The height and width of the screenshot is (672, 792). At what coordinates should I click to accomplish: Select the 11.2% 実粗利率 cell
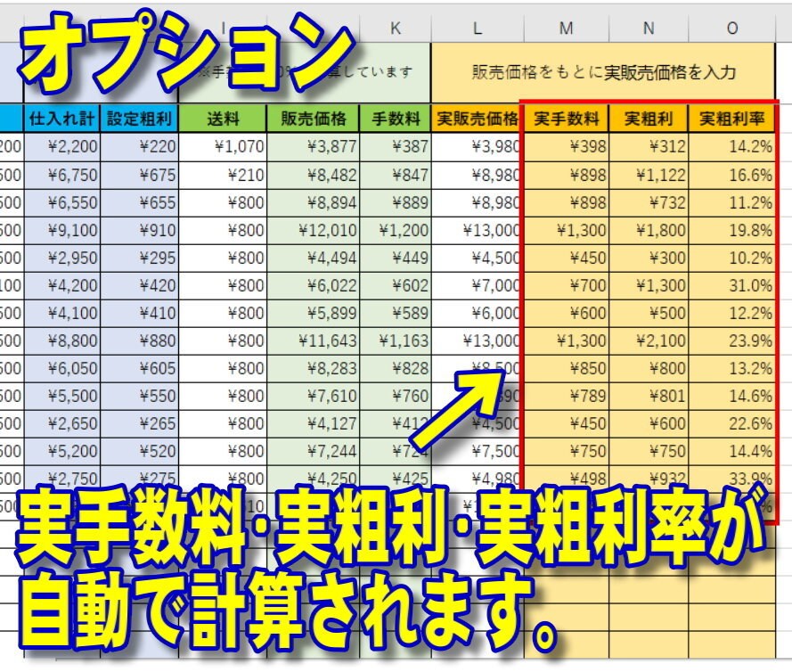(732, 203)
